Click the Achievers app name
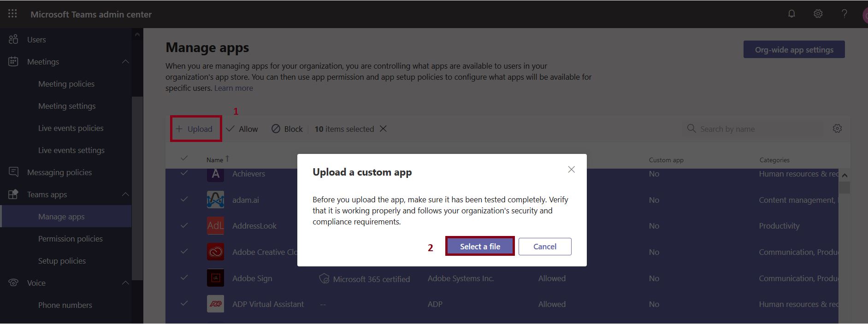 tap(248, 174)
